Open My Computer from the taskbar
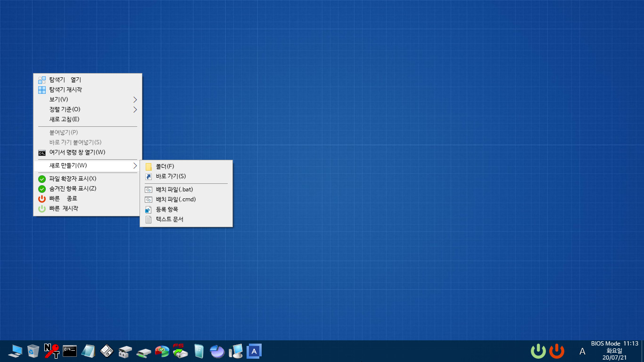This screenshot has width=644, height=362. pos(15,351)
